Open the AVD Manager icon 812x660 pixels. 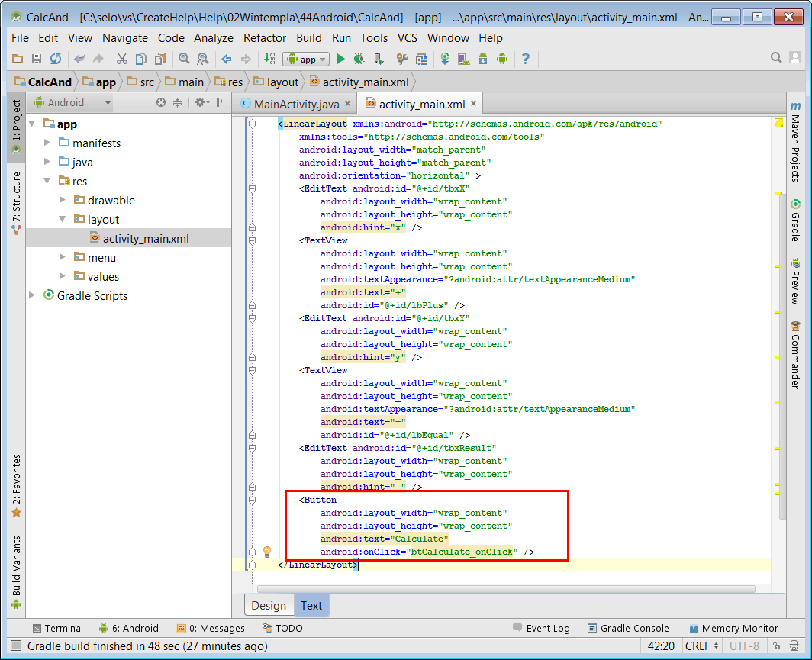tap(463, 59)
